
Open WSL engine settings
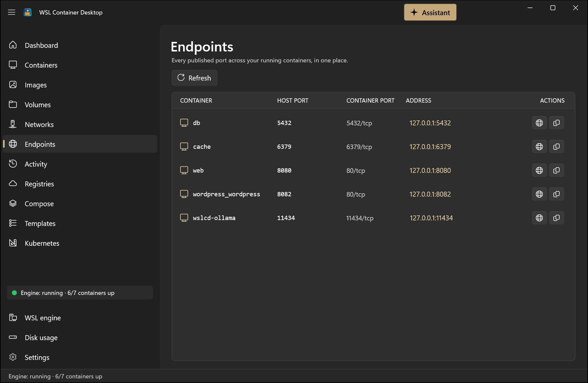(80, 318)
